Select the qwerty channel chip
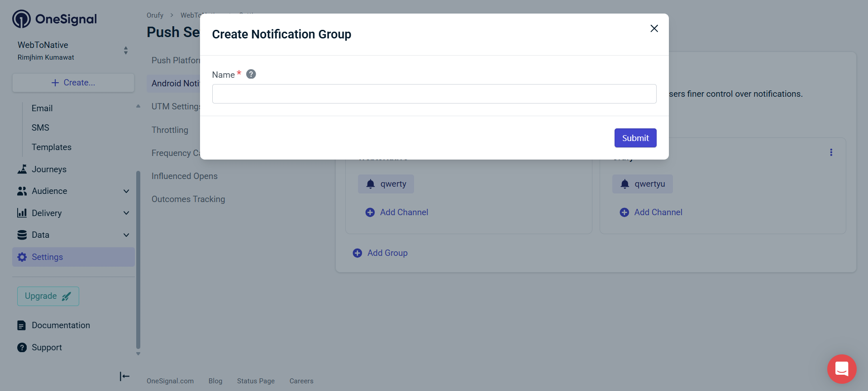868x391 pixels. coord(386,184)
